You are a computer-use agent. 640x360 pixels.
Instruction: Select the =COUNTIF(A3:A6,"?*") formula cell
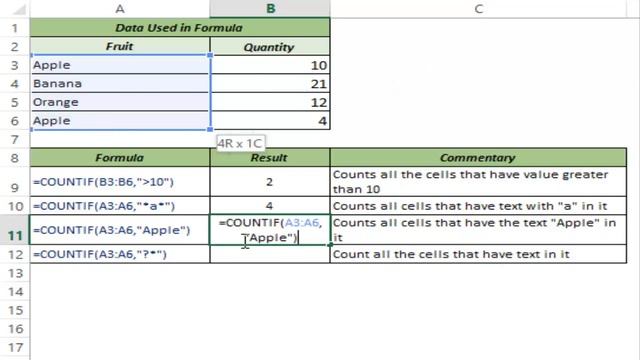[120, 254]
